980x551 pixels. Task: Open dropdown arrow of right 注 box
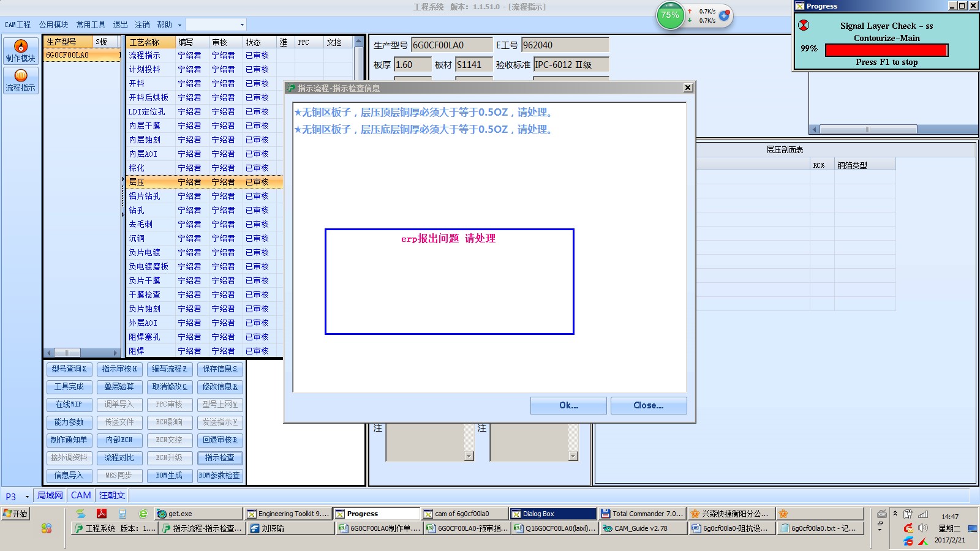tap(573, 456)
